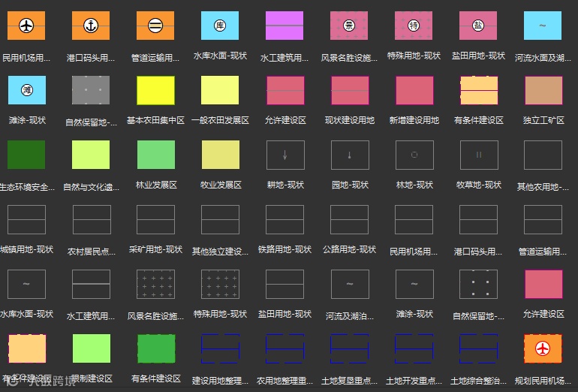Pick the bright yellow 基本农田集中区 swatch
This screenshot has width=578, height=392.
(155, 90)
